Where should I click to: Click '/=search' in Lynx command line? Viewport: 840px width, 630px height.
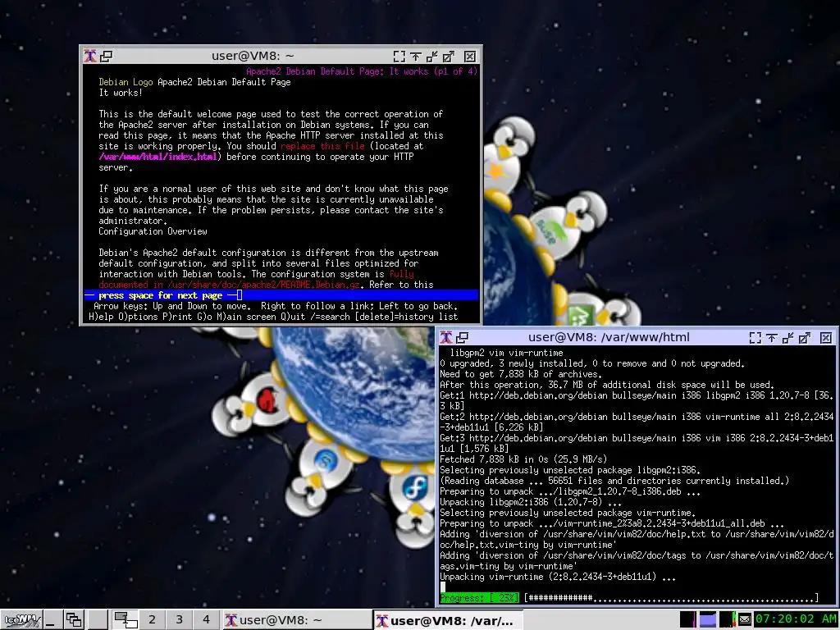coord(330,317)
